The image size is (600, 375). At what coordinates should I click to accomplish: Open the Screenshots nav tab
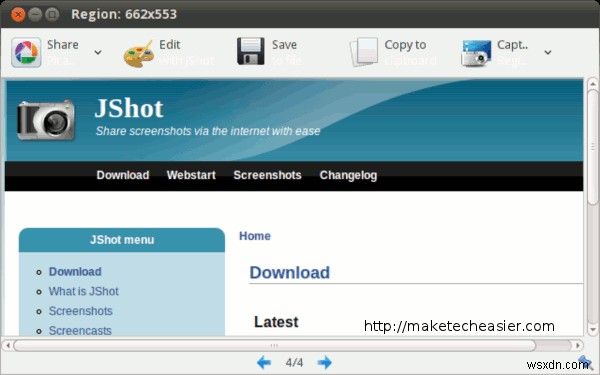[267, 175]
